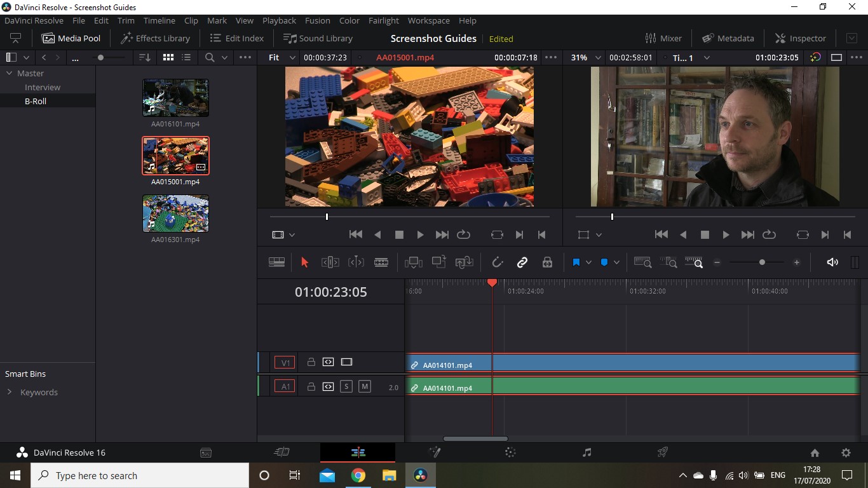Viewport: 868px width, 488px height.
Task: Open the Color page icon
Action: pos(510,452)
